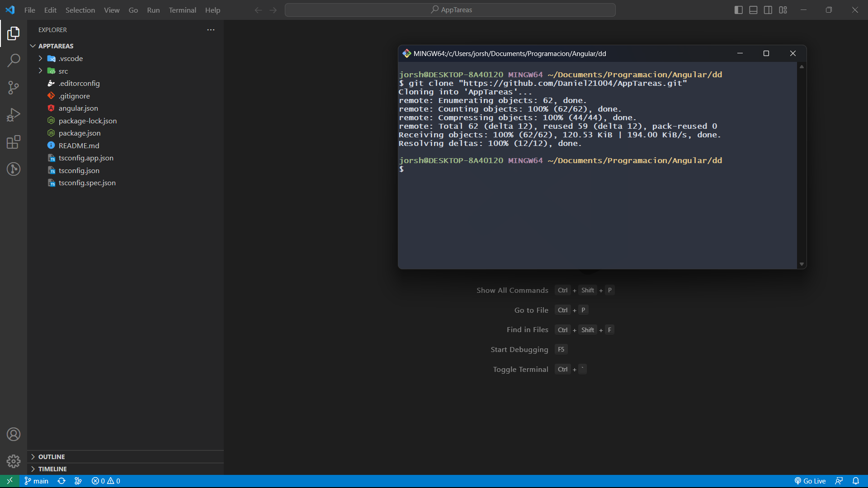Click the Go Back navigation arrow
This screenshot has width=868, height=488.
tap(258, 10)
